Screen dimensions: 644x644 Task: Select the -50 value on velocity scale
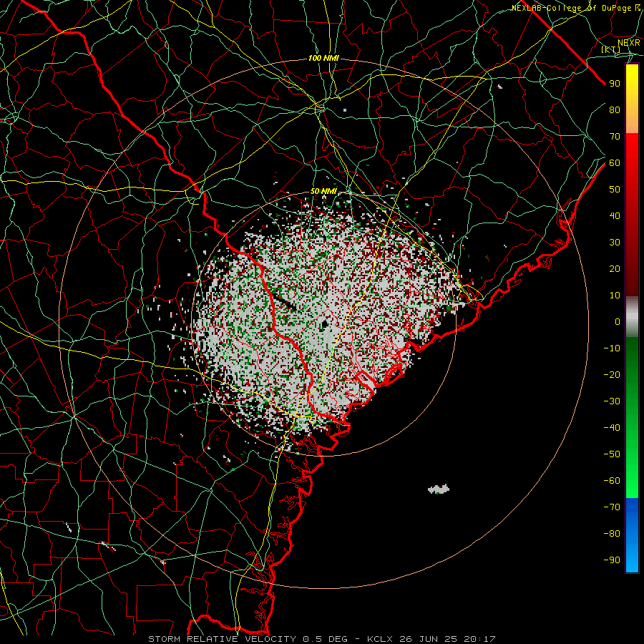612,454
